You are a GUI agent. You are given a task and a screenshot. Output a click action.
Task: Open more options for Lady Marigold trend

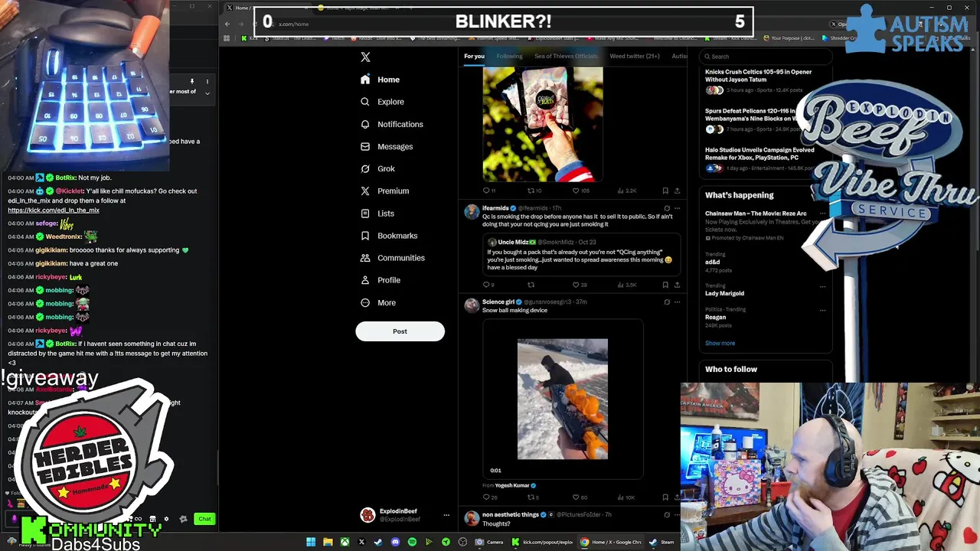[x=822, y=287]
